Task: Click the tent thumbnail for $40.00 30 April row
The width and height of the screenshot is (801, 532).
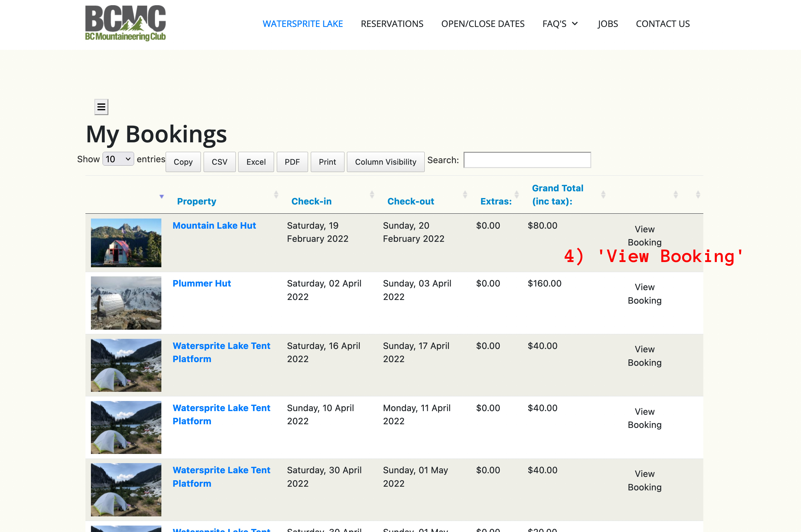Action: (x=126, y=489)
